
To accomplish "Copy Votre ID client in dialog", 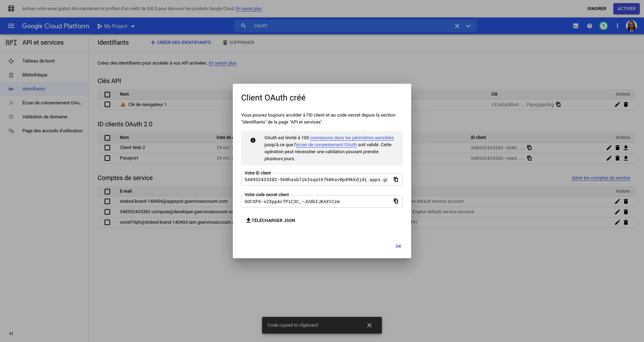I will [396, 179].
